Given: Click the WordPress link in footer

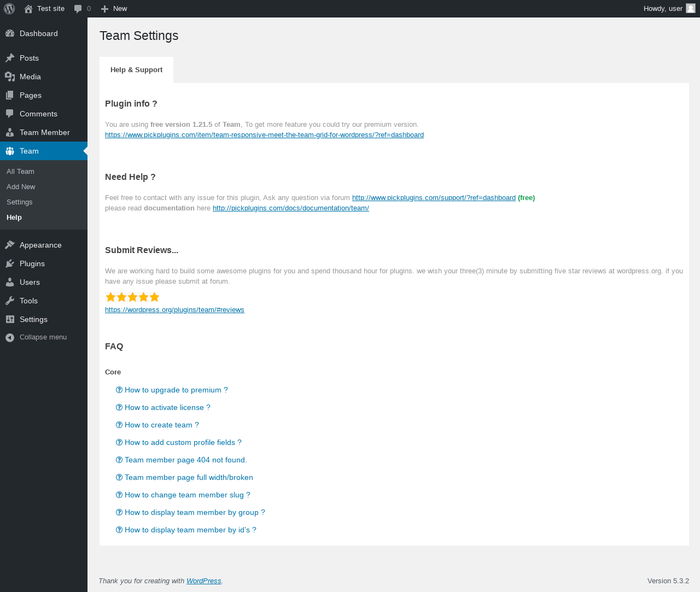Looking at the screenshot, I should click(203, 581).
